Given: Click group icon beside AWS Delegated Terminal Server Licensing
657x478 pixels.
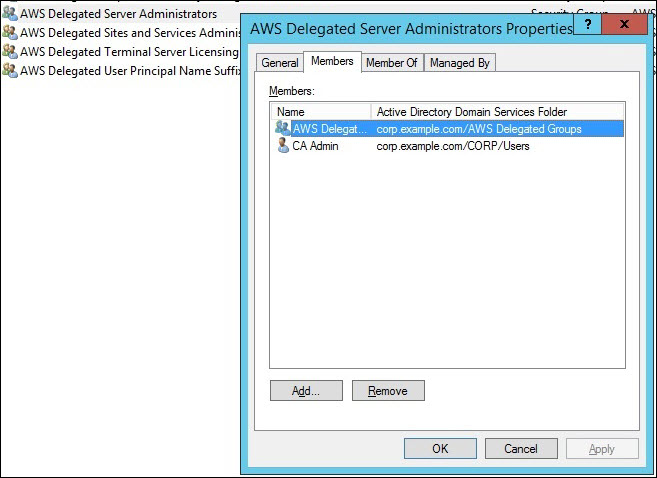Looking at the screenshot, I should 10,52.
